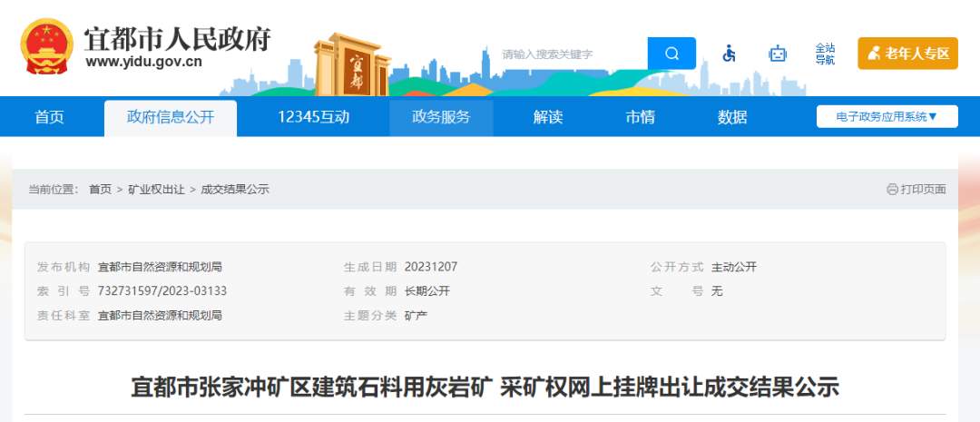Click the robot assistant icon
The width and height of the screenshot is (980, 422).
(x=778, y=54)
